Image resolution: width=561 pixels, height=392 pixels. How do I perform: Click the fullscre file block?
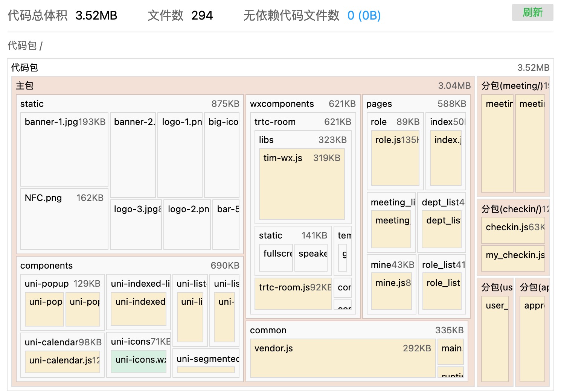coord(276,258)
